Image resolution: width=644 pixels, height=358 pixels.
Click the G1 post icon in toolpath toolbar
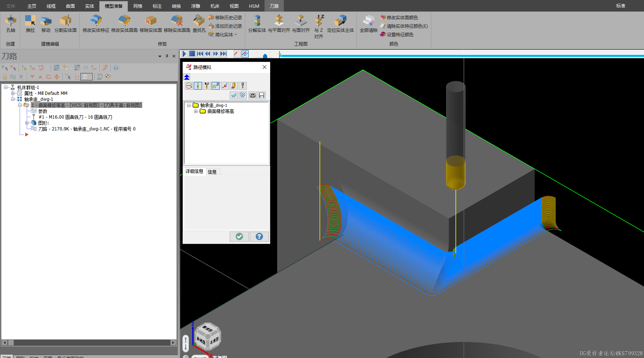click(x=86, y=68)
